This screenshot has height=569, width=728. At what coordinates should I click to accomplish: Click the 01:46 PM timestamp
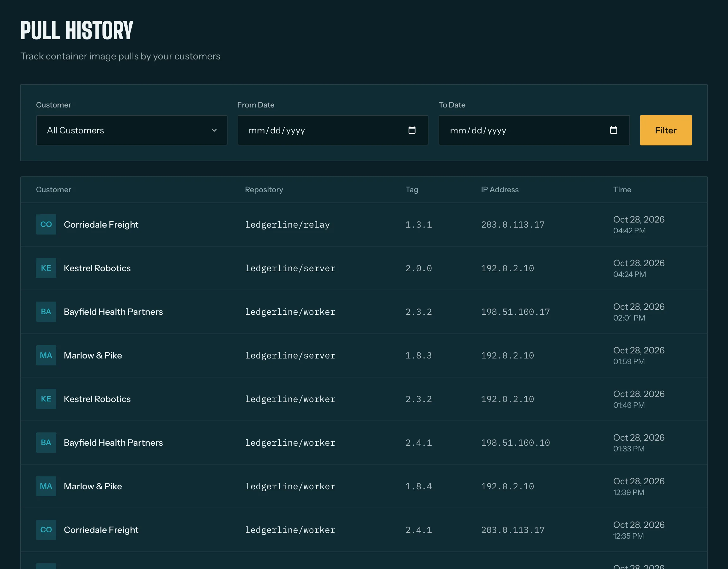pos(629,405)
